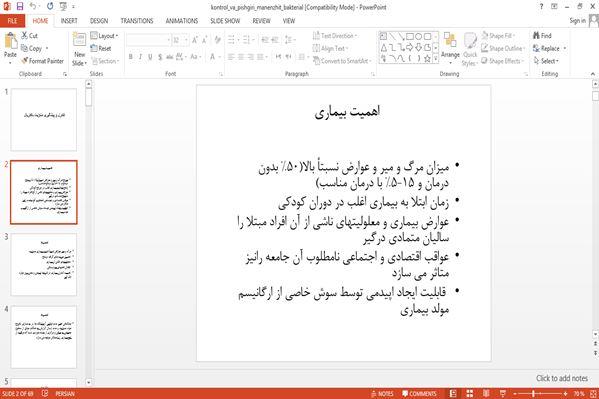
Task: Click the Save icon in the quick access toolbar
Action: (x=20, y=6)
